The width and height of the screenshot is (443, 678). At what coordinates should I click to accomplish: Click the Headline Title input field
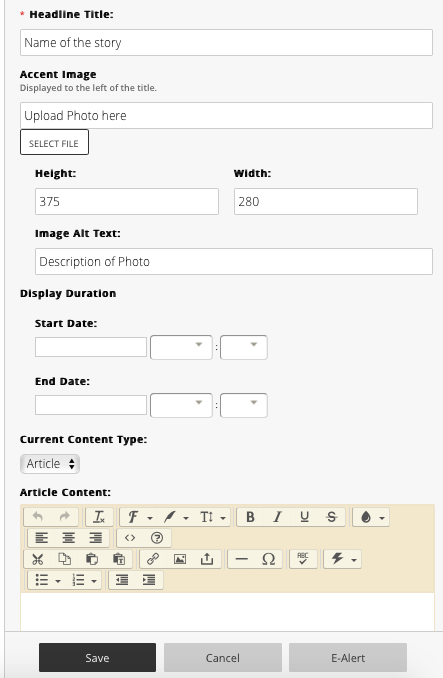[x=226, y=42]
